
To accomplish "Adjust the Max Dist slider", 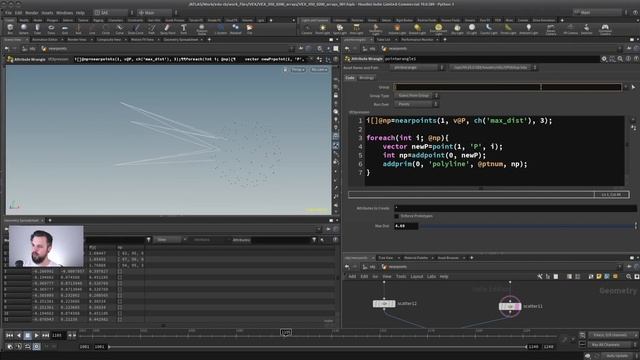I will pos(526,226).
